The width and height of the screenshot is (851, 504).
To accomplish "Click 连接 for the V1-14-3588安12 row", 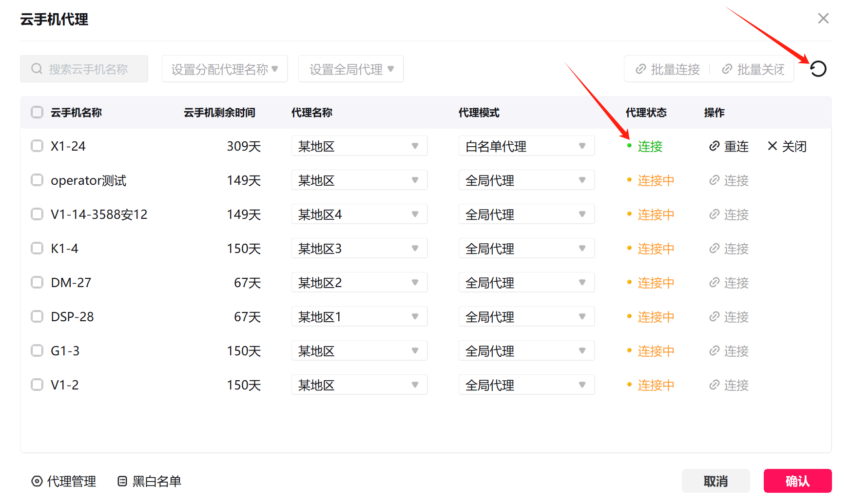I will coord(729,214).
